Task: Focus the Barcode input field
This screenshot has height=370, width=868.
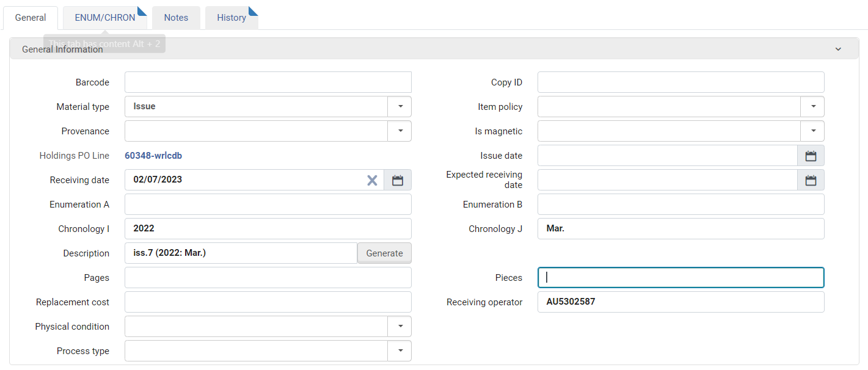Action: pos(268,82)
